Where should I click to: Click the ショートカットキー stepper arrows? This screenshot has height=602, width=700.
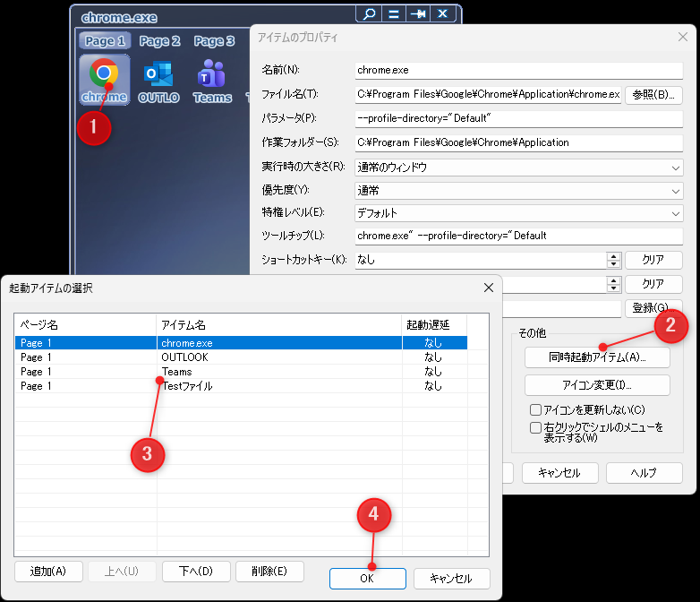pyautogui.click(x=613, y=260)
